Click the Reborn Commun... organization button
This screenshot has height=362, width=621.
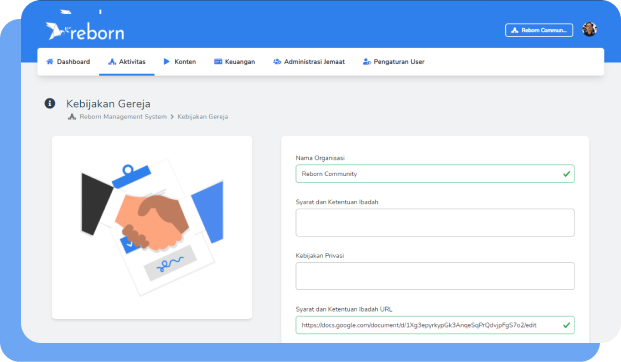coord(539,30)
